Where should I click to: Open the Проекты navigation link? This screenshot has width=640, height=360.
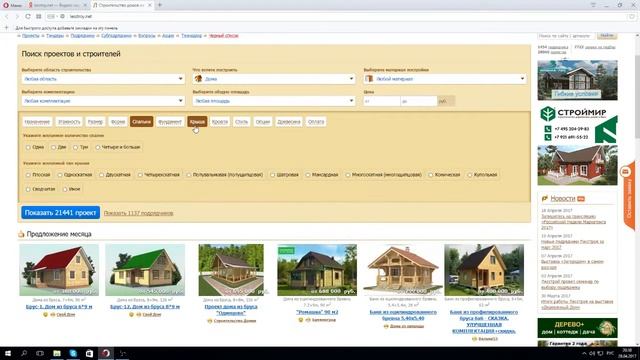[x=31, y=36]
